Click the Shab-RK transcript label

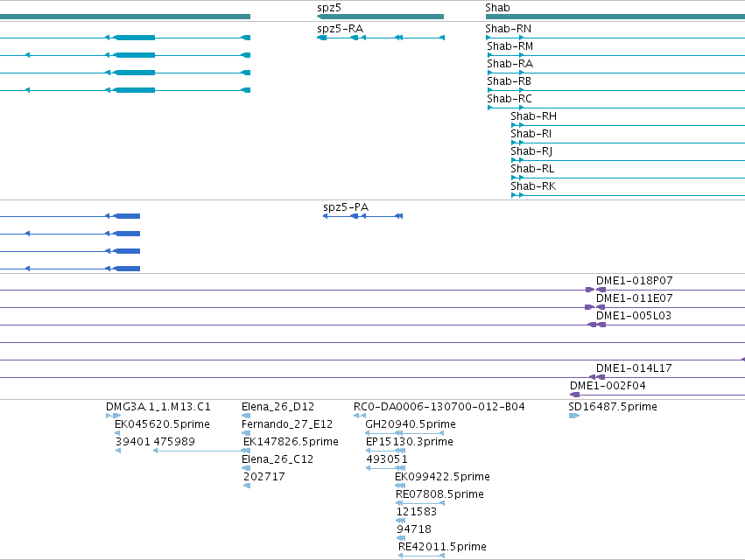[x=533, y=186]
